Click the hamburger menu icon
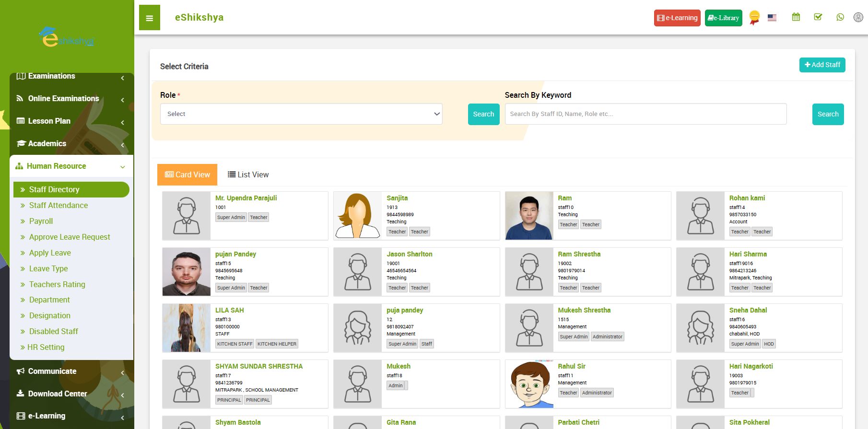This screenshot has height=429, width=868. click(x=149, y=18)
